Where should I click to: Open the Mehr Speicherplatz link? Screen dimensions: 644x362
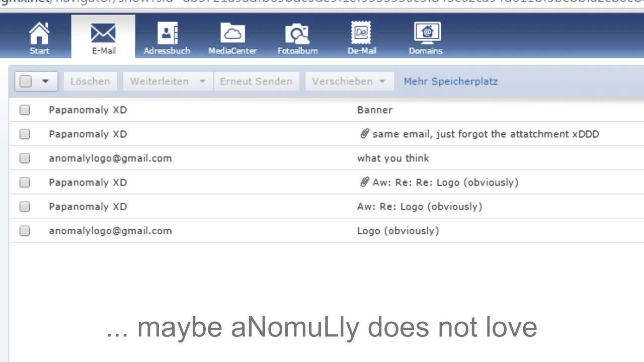coord(451,81)
